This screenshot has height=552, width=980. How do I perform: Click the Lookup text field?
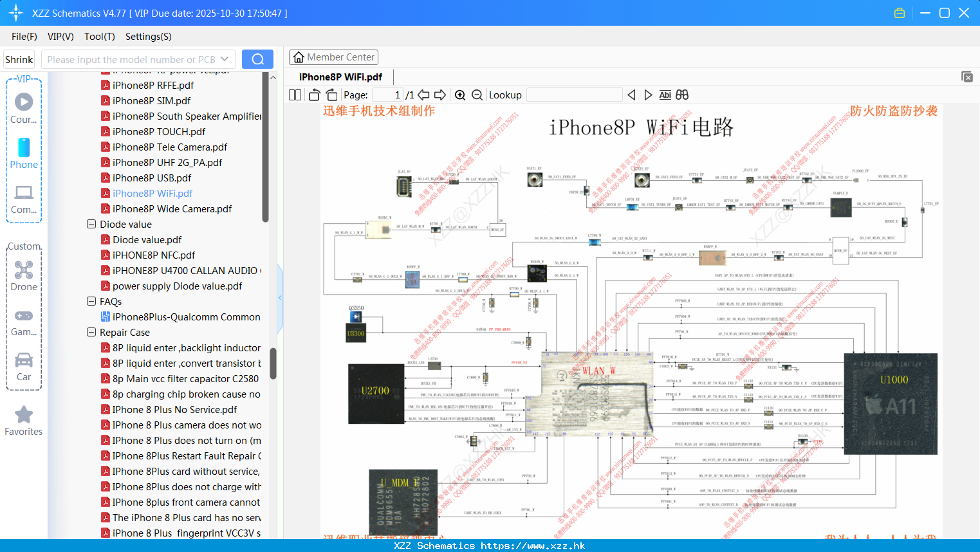(575, 95)
